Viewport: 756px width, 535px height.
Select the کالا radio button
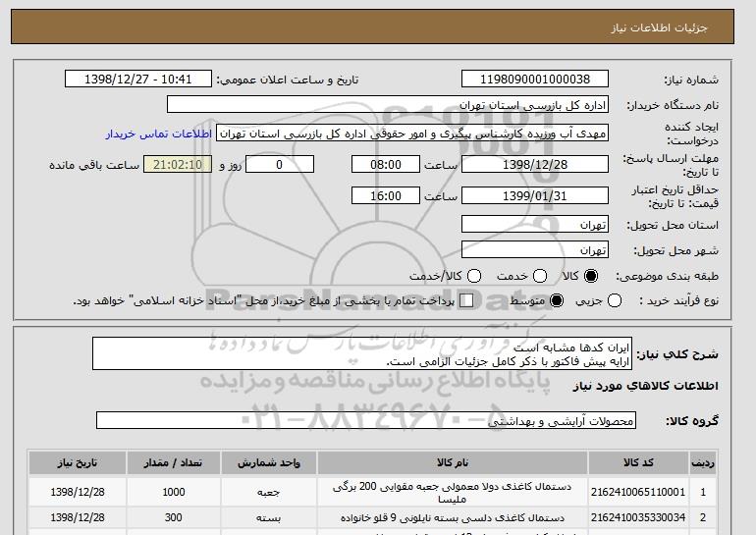[x=590, y=276]
